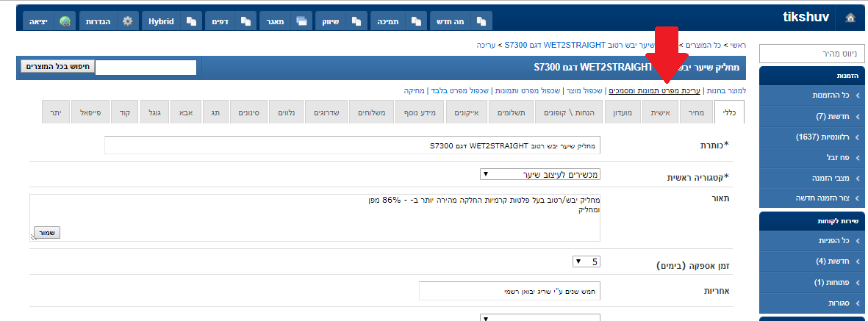
Task: Switch to the אישית tab
Action: pyautogui.click(x=659, y=112)
